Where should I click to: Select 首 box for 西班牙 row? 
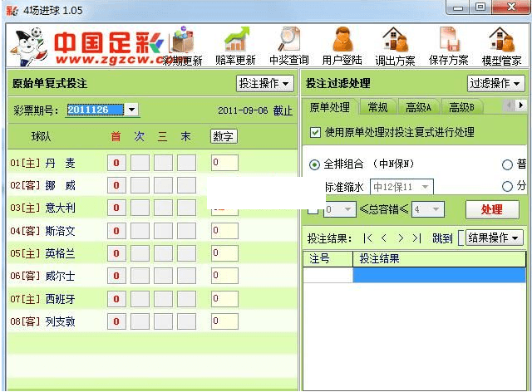tap(116, 298)
